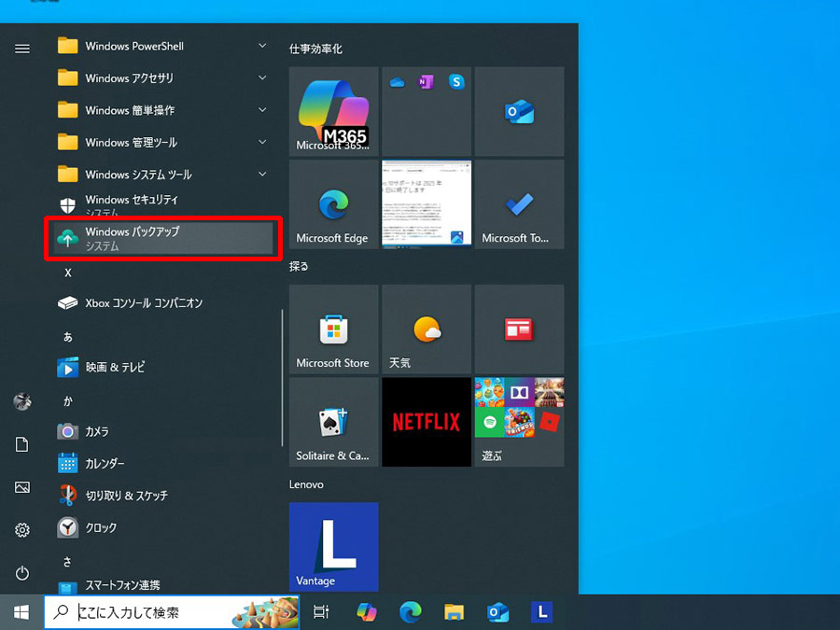This screenshot has width=840, height=630.
Task: Click the taskbar search box ここに入力して検索
Action: point(172,612)
